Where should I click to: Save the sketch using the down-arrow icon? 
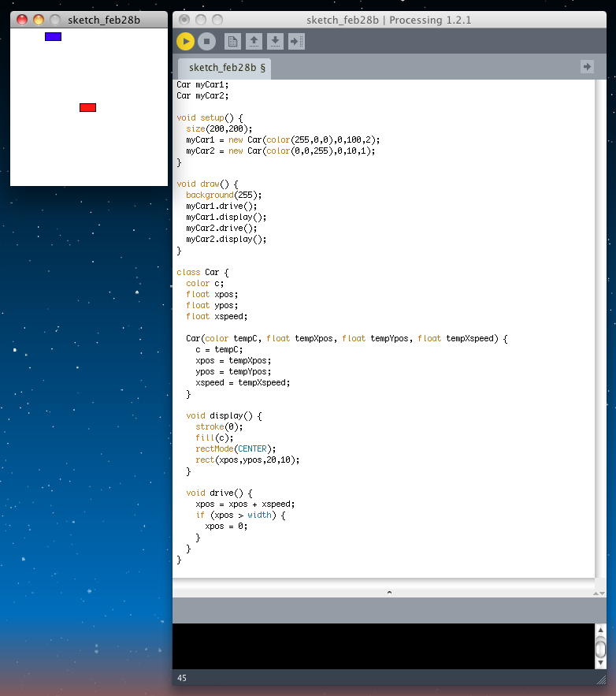click(x=275, y=42)
